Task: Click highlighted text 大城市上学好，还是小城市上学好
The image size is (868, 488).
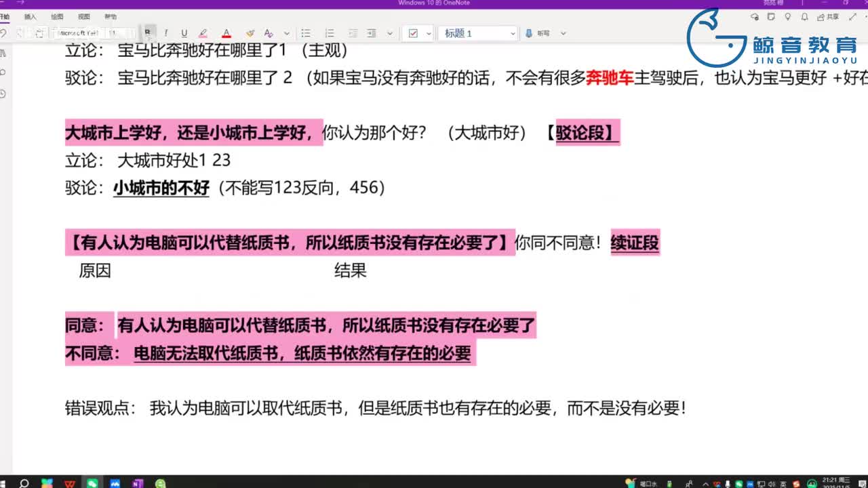Action: click(x=193, y=133)
